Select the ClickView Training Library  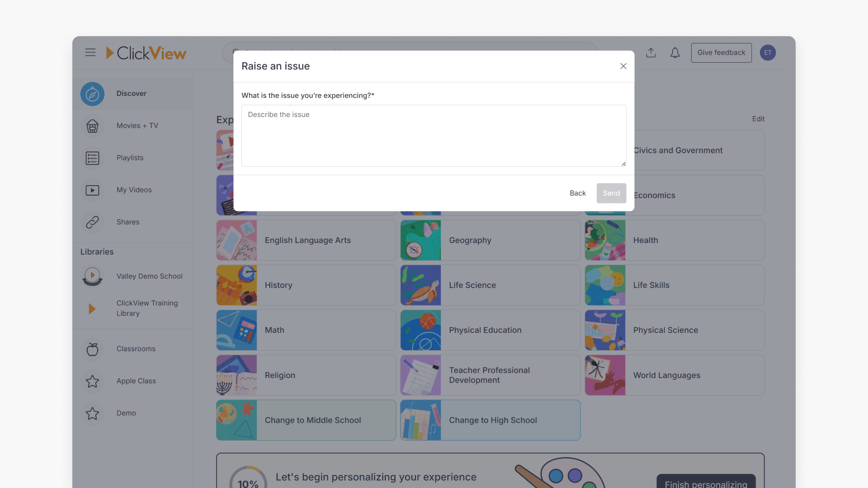coord(92,308)
